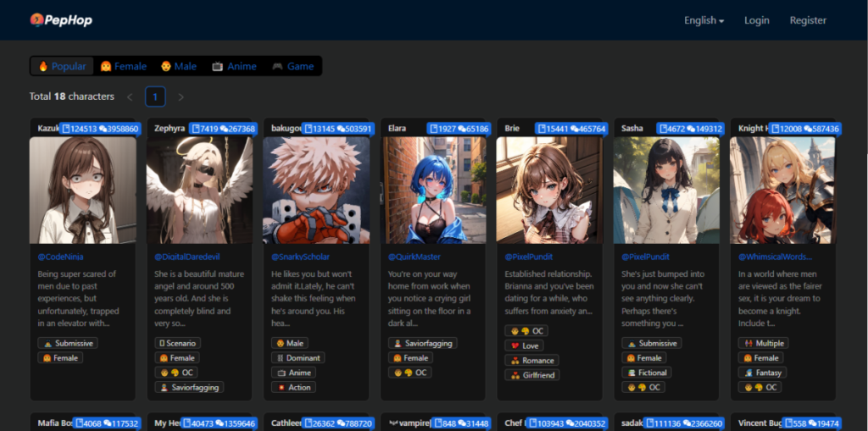Open Zephyra angel character thumbnail
Screen dimensions: 868x431
click(x=199, y=191)
